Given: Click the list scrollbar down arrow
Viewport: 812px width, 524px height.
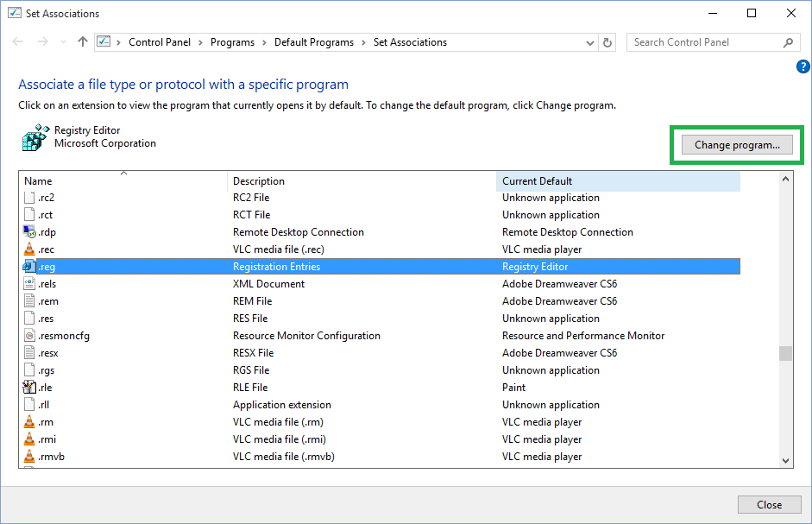Looking at the screenshot, I should pos(785,460).
